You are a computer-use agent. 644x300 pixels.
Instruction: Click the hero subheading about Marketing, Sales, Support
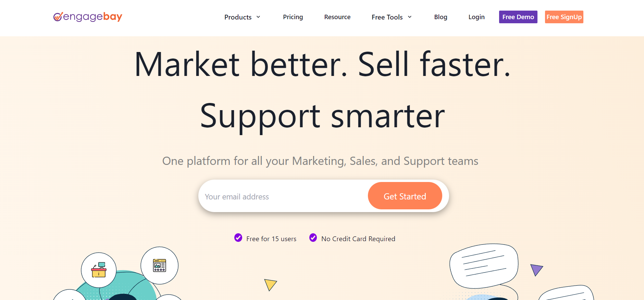[320, 161]
